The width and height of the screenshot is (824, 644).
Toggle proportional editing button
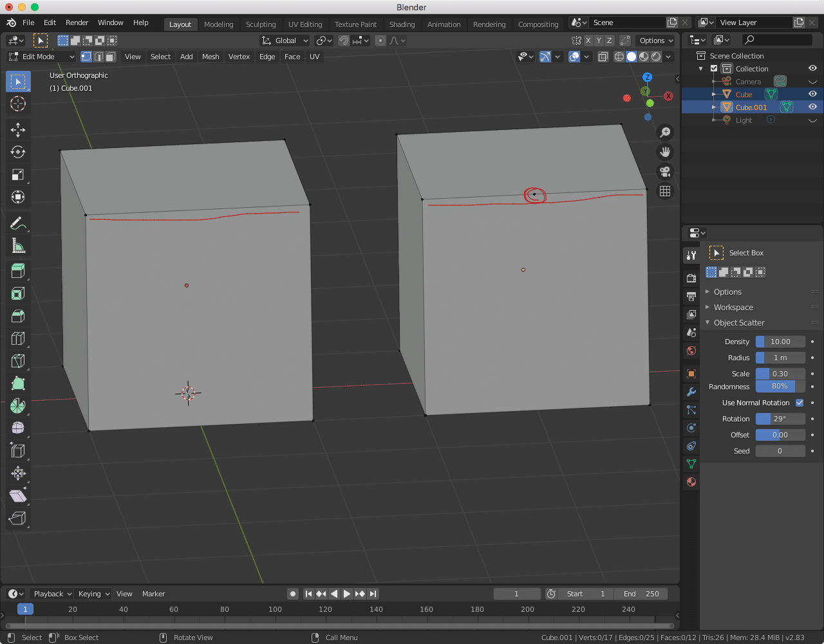coord(380,41)
